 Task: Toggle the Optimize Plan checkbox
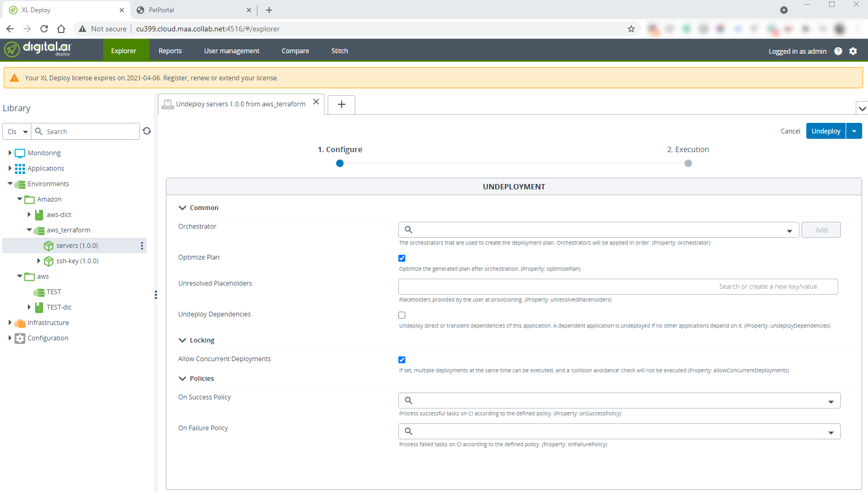[x=402, y=258]
